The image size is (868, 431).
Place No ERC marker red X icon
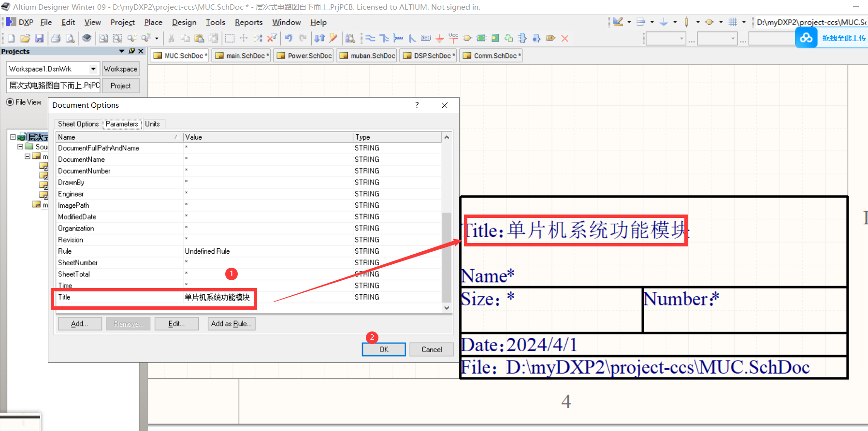tap(564, 38)
